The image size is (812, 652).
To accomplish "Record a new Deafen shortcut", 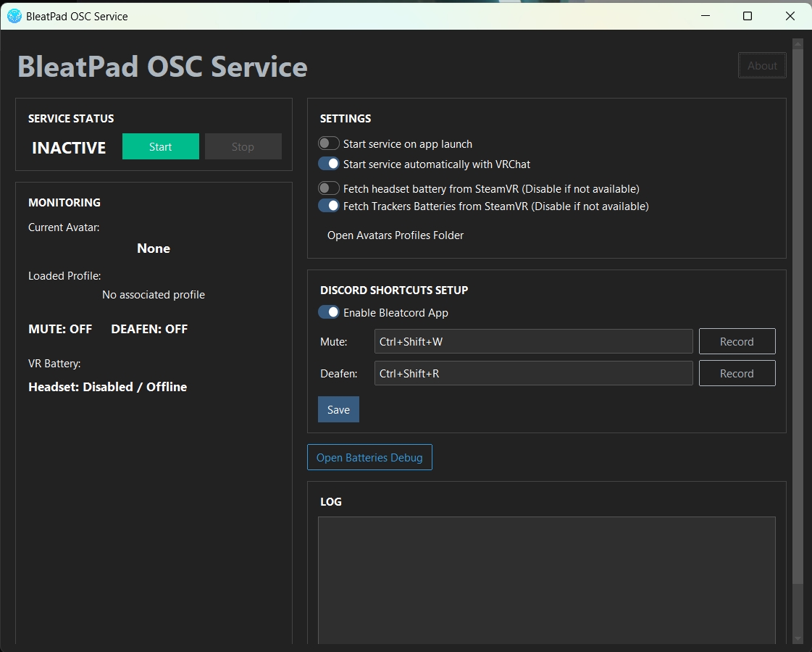I will (737, 373).
